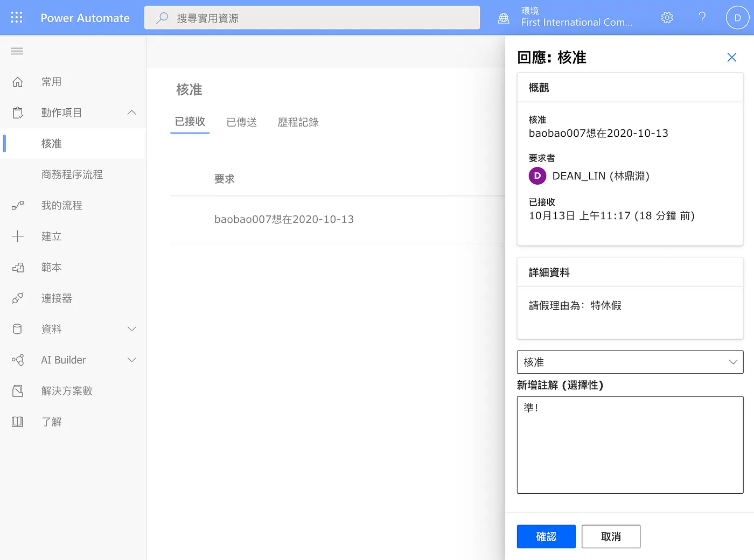754x560 pixels.
Task: Collapse the 動作項目 section chevron
Action: coord(132,113)
